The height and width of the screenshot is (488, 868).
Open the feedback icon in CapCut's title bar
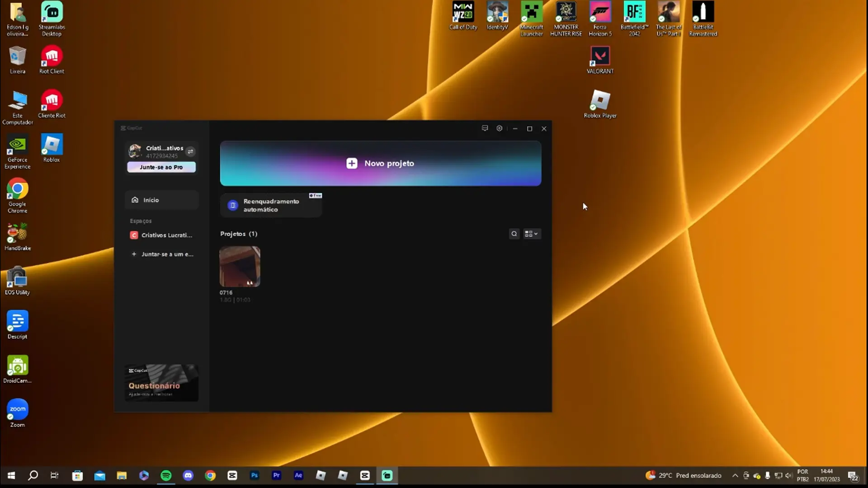[485, 128]
